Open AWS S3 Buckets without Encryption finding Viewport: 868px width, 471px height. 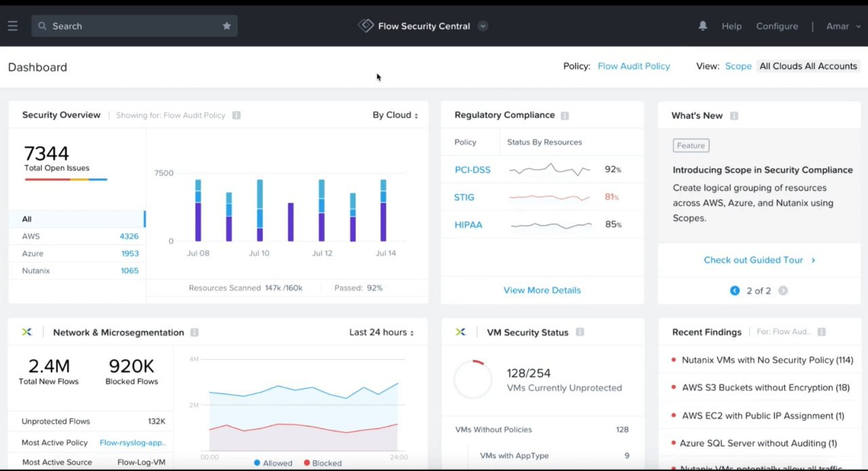(x=766, y=388)
